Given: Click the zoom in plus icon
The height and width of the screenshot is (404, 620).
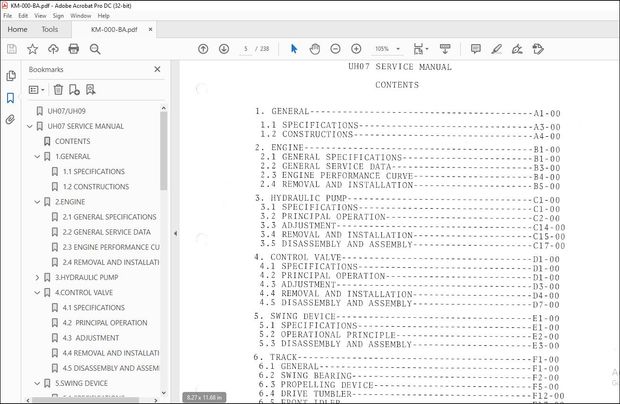Looking at the screenshot, I should coord(357,48).
